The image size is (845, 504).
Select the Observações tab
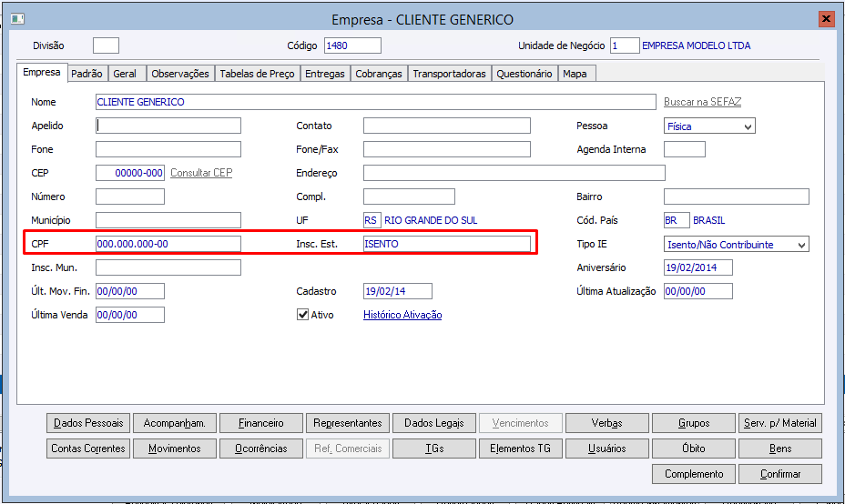[x=180, y=74]
